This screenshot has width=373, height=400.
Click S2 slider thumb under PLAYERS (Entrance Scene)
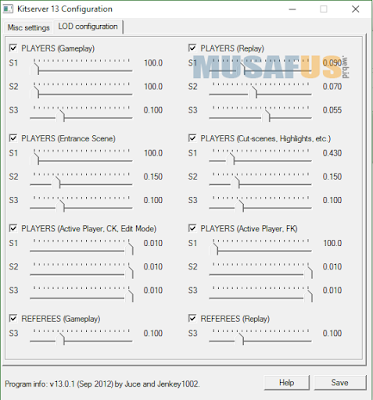tap(56, 182)
